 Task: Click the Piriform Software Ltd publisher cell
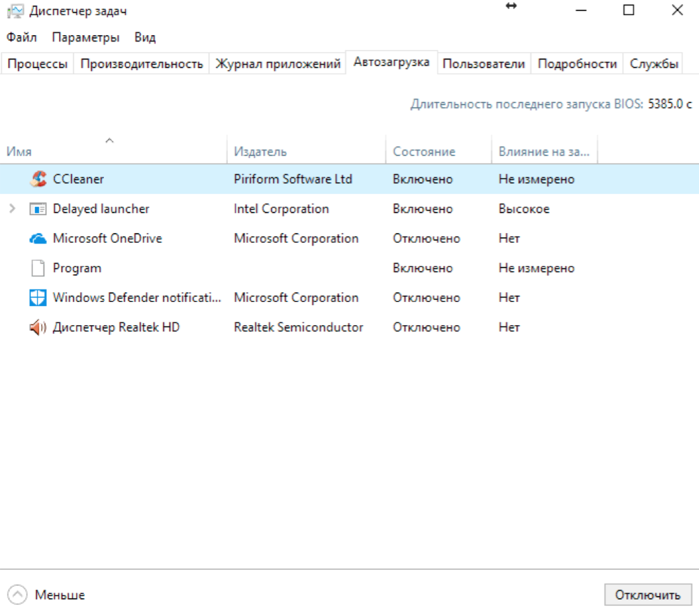coord(293,179)
